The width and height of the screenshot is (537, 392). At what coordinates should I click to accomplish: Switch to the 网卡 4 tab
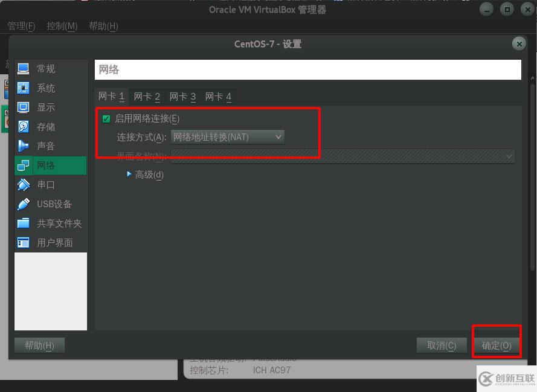[x=218, y=97]
